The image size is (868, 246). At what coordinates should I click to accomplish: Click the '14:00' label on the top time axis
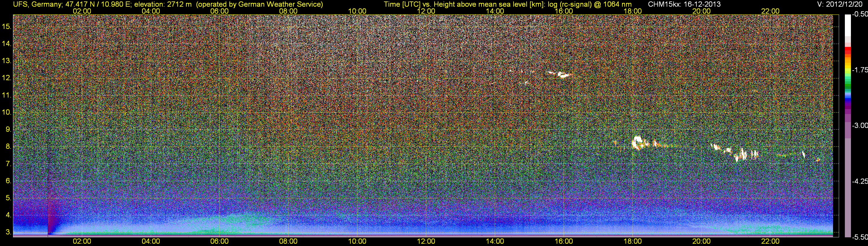[495, 11]
